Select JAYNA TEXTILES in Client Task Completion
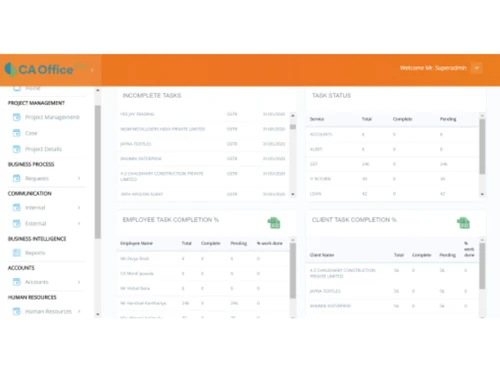The image size is (500, 375). (x=392, y=291)
